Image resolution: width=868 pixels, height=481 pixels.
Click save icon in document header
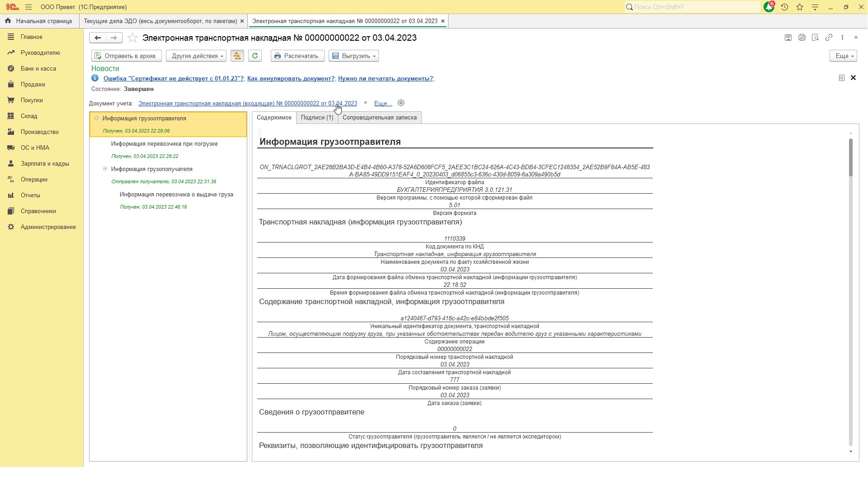pyautogui.click(x=788, y=38)
